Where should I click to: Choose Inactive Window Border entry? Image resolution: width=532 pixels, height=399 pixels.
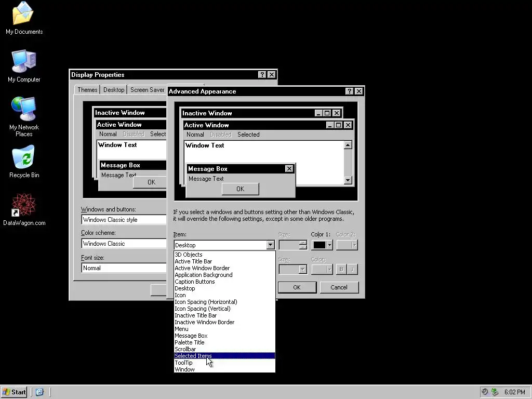click(x=224, y=322)
